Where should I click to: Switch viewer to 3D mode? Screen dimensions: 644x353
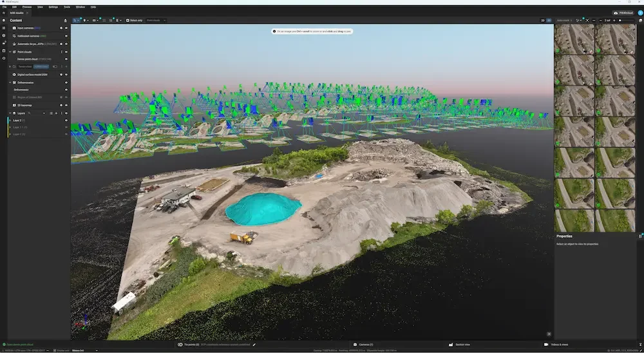point(549,20)
